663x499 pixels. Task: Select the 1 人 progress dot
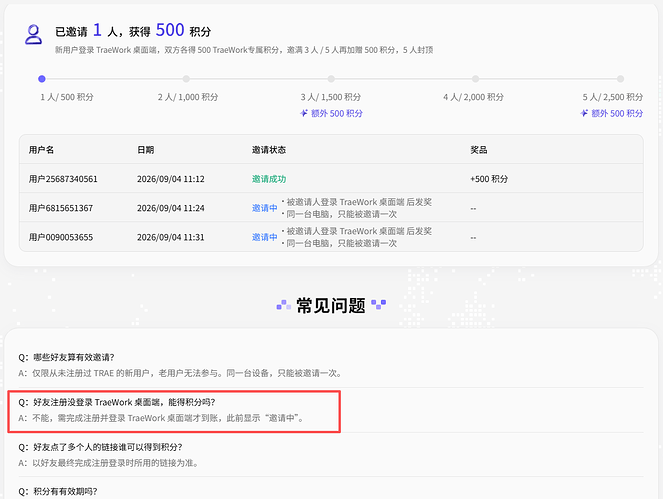[x=41, y=79]
